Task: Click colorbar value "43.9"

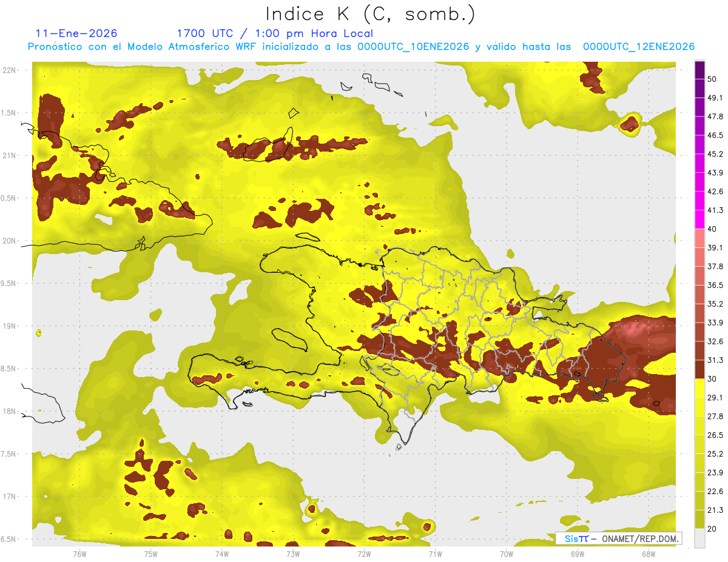Action: (x=715, y=173)
